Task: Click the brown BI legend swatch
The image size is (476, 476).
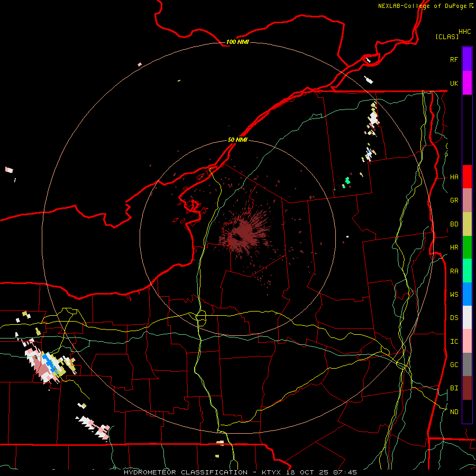Action: (x=467, y=388)
